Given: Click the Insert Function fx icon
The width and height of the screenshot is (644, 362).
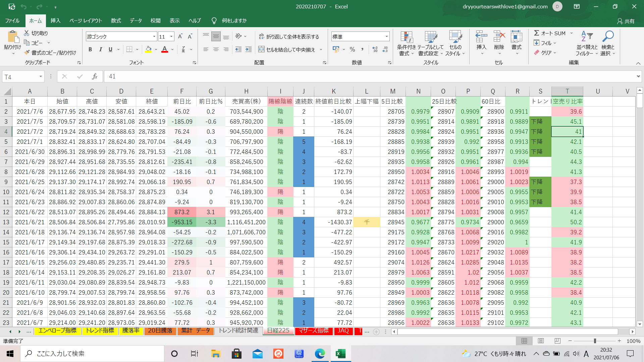Looking at the screenshot, I should [95, 76].
